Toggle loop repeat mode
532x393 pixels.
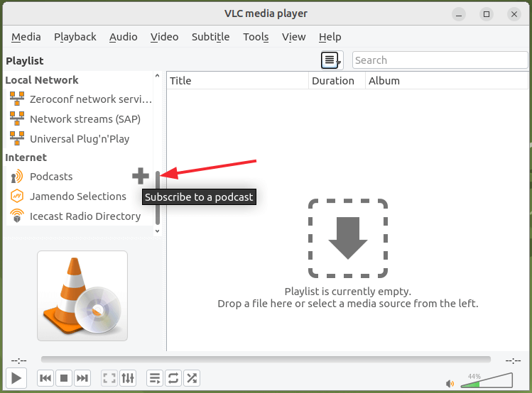[x=173, y=378]
